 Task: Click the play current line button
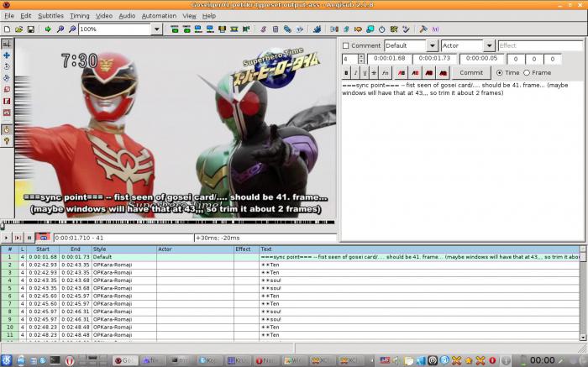[x=18, y=238]
